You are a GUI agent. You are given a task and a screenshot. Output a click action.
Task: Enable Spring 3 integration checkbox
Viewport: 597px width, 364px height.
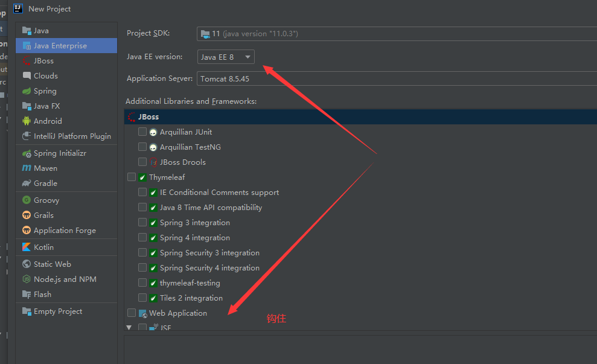(x=142, y=222)
